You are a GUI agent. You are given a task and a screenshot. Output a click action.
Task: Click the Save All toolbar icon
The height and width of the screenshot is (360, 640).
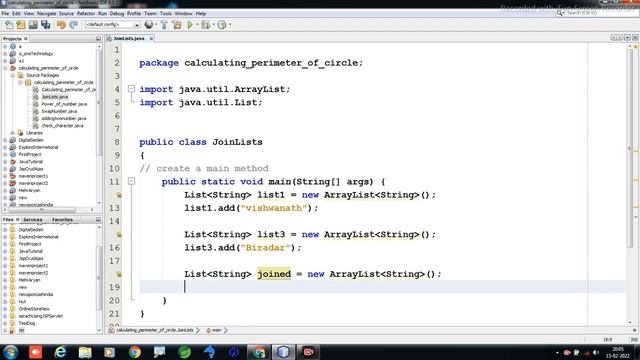point(46,25)
